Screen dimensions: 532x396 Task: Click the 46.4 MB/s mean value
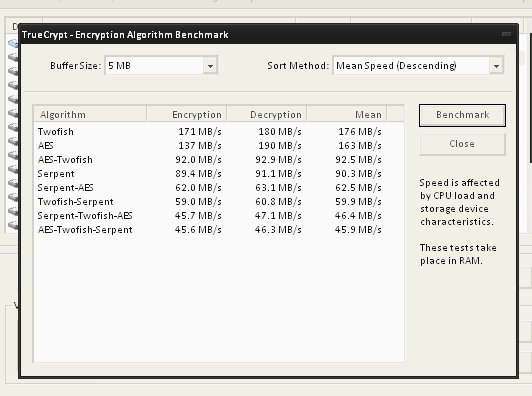coord(358,216)
